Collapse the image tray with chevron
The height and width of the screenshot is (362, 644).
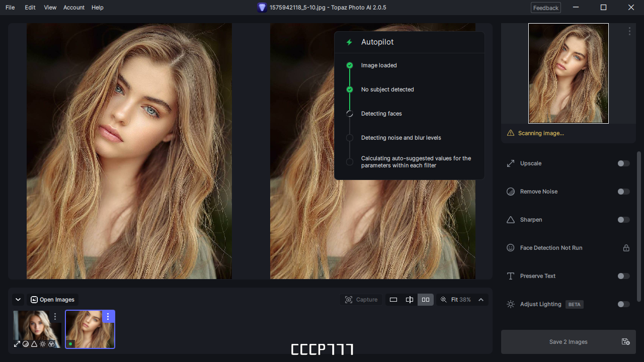pyautogui.click(x=18, y=300)
